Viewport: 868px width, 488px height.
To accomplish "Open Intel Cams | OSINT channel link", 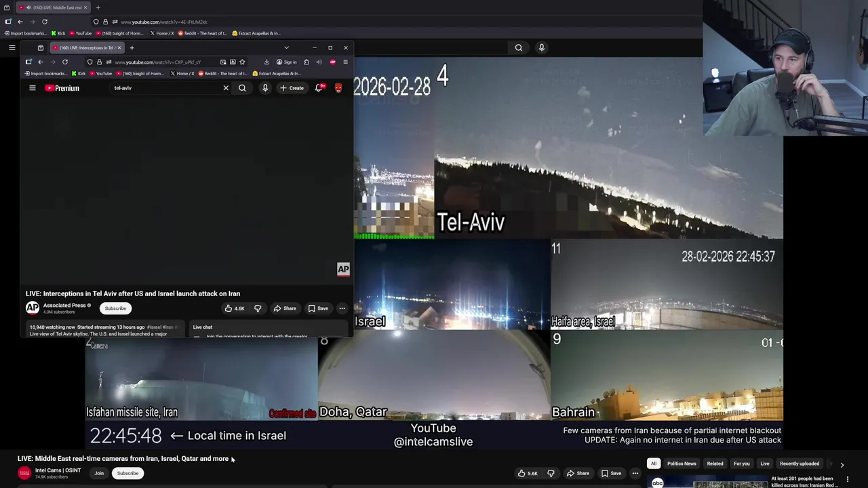I will coord(58,470).
